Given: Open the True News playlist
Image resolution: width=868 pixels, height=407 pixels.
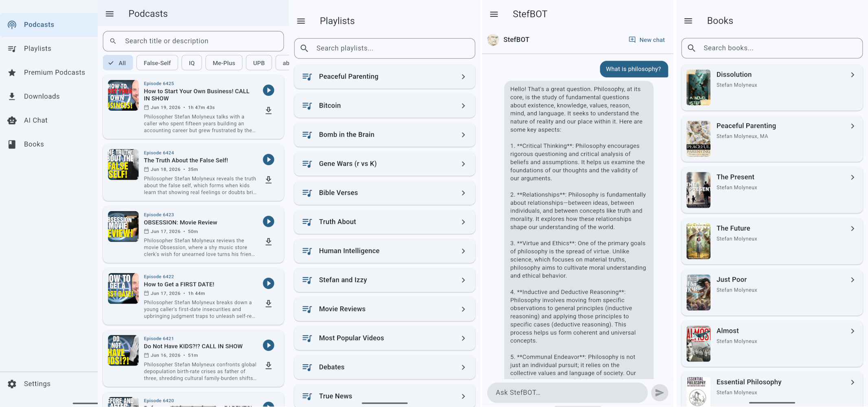Looking at the screenshot, I should pos(385,396).
